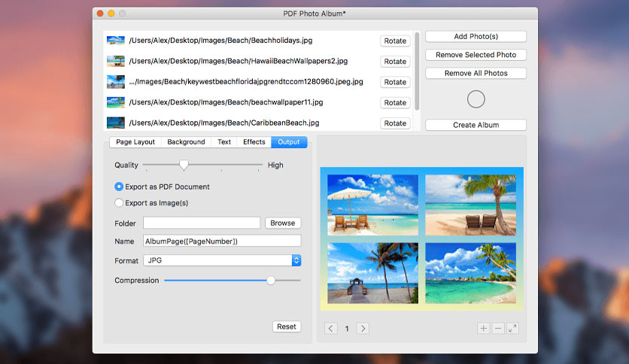Open the Effects tab

click(x=254, y=142)
